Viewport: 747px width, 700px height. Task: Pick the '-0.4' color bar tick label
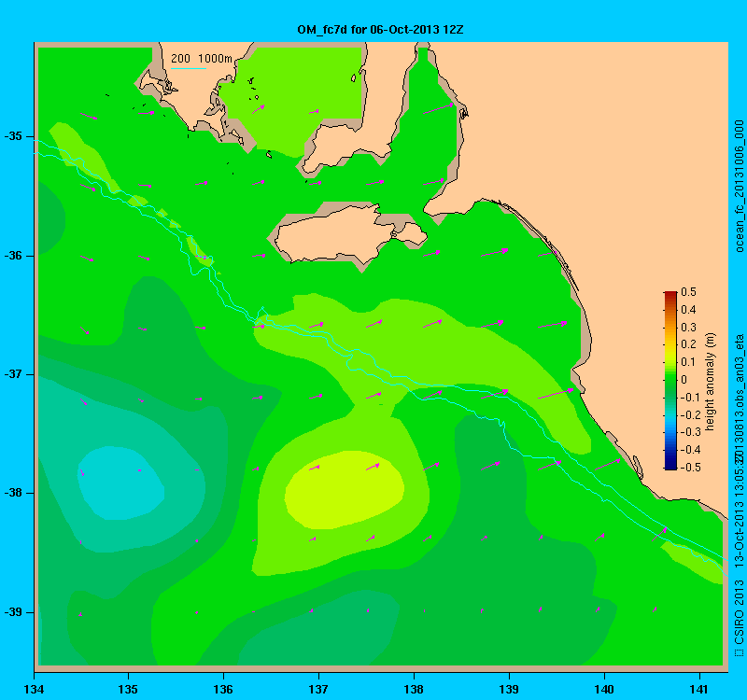pos(690,450)
